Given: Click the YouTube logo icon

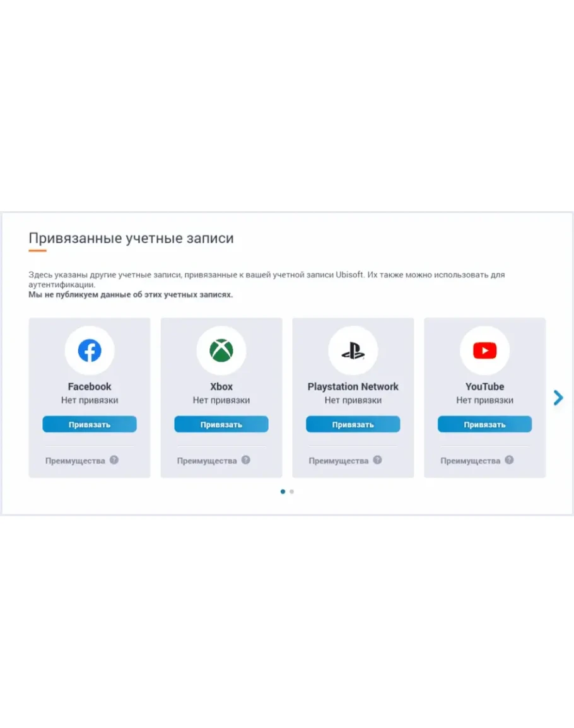Looking at the screenshot, I should 485,350.
